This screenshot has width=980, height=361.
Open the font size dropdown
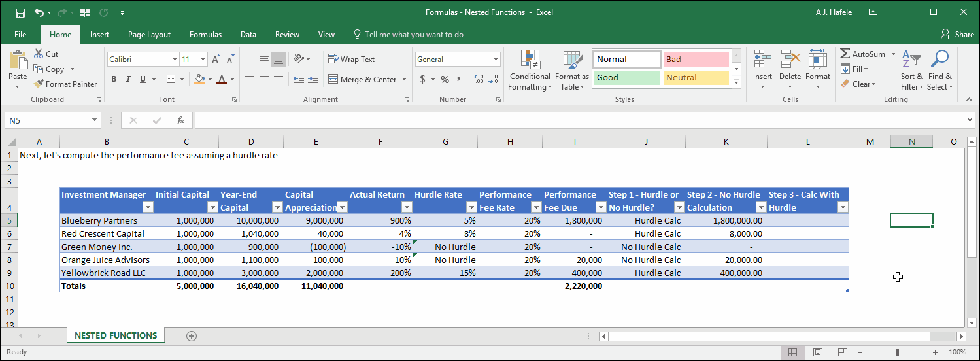[203, 60]
